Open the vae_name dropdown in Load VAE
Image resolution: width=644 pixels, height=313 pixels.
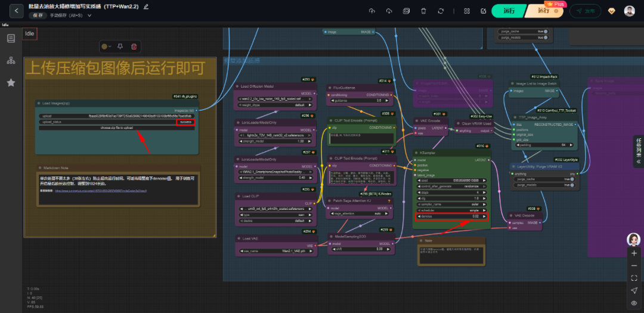[275, 250]
